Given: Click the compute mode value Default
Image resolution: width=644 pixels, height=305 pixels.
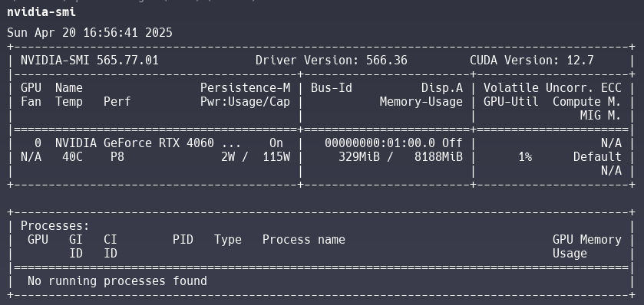Looking at the screenshot, I should pyautogui.click(x=598, y=157).
